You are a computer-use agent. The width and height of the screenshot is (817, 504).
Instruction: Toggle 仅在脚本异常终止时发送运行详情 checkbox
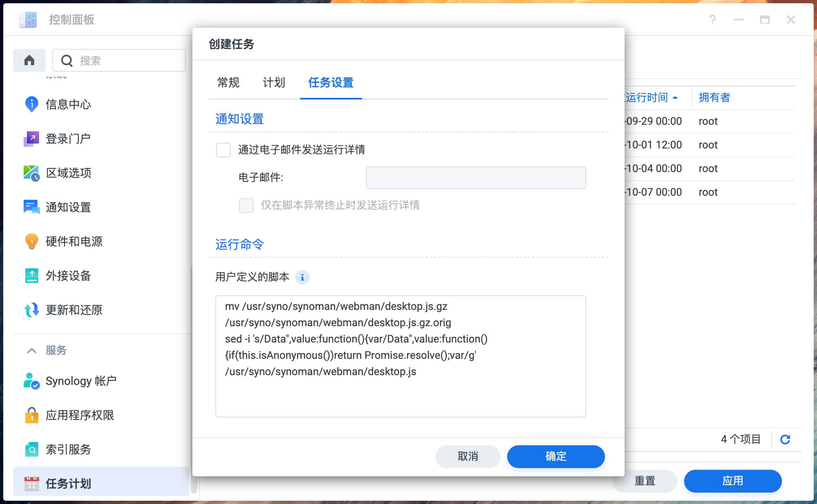click(x=246, y=205)
